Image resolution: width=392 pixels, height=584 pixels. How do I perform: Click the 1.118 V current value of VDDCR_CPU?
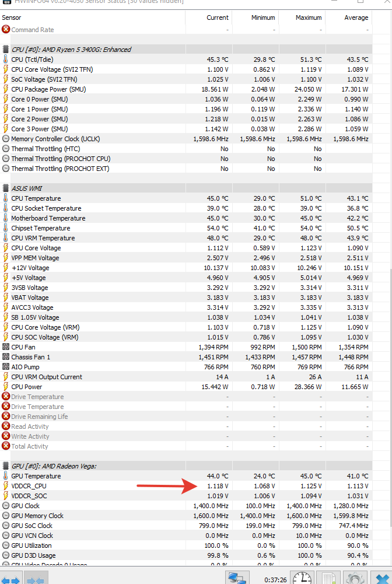(218, 486)
